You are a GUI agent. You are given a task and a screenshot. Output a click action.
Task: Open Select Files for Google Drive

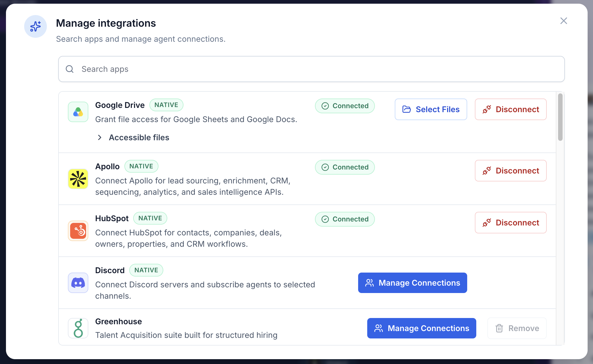click(431, 109)
